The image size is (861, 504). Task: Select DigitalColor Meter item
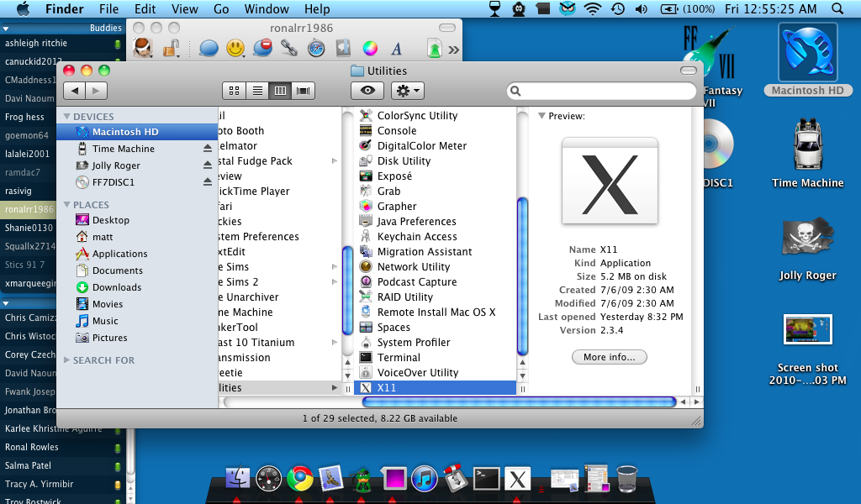(x=421, y=146)
